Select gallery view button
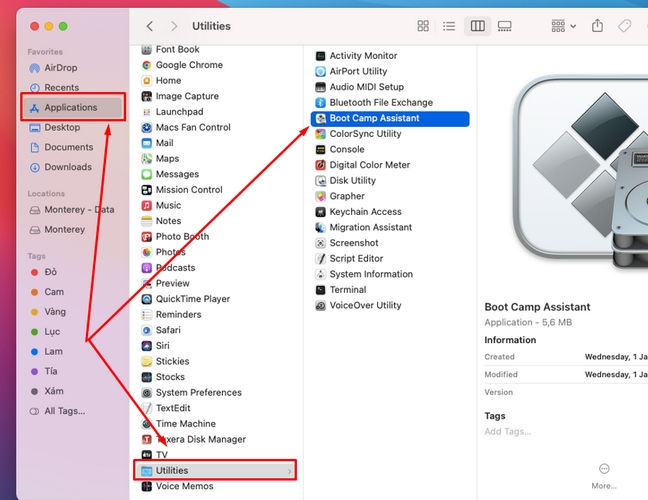 point(505,26)
